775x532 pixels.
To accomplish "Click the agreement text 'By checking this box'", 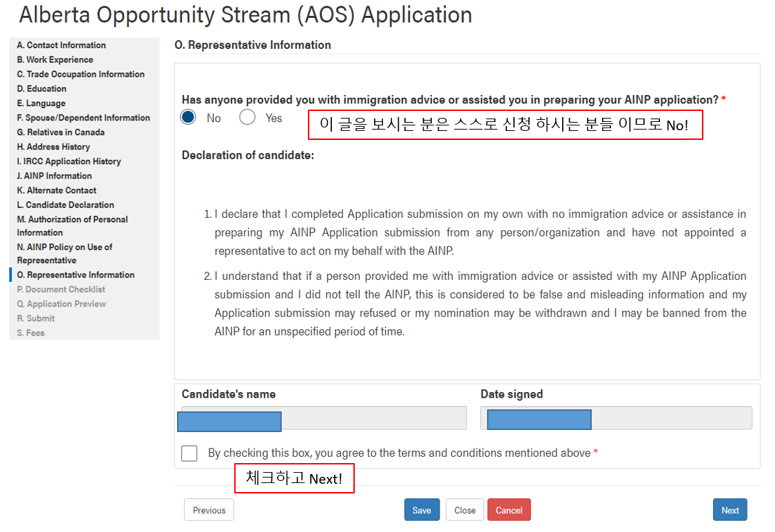I will 400,453.
